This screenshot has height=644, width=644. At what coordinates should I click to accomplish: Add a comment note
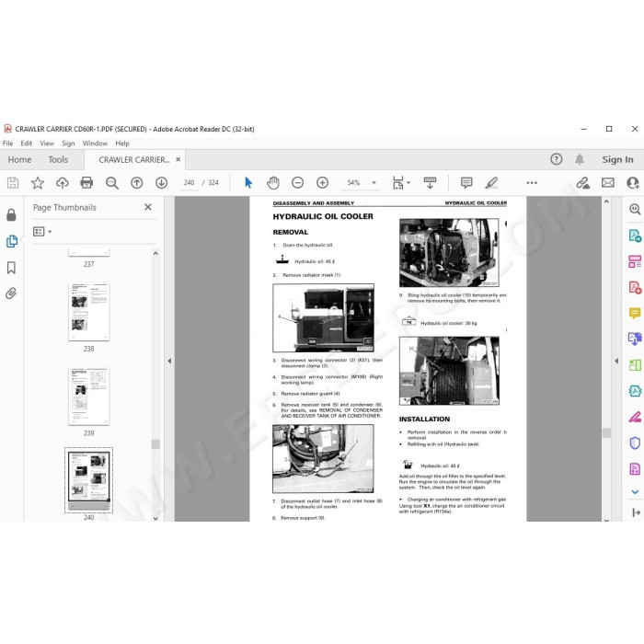point(466,183)
